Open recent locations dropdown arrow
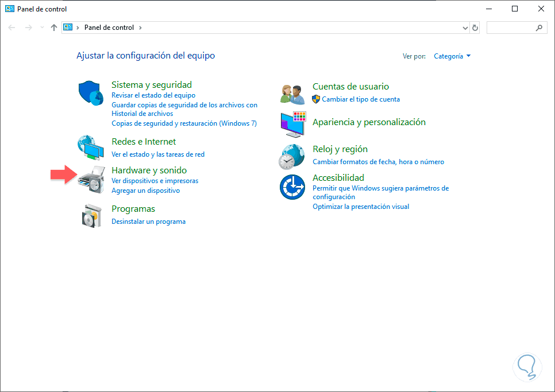Screen dimensions: 555x392 (42, 28)
